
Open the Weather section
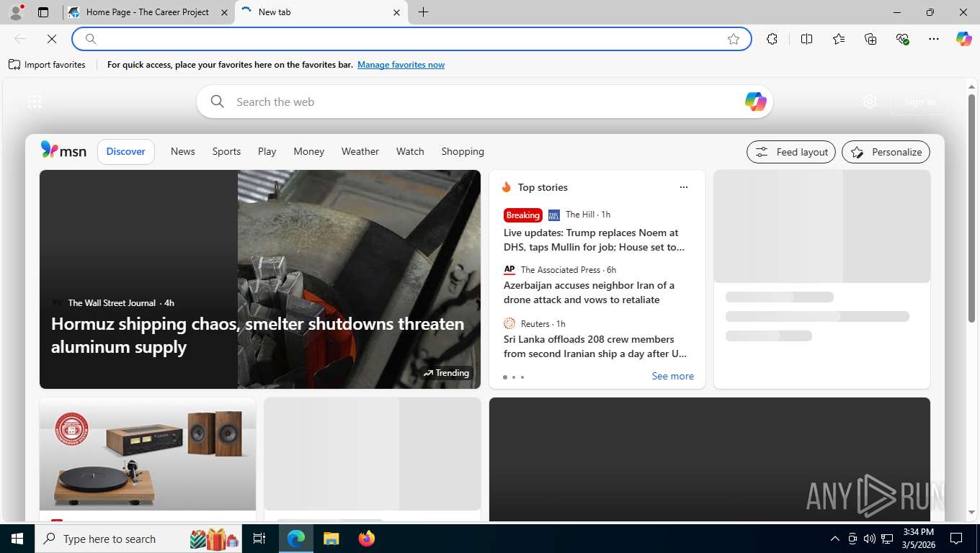(x=360, y=151)
